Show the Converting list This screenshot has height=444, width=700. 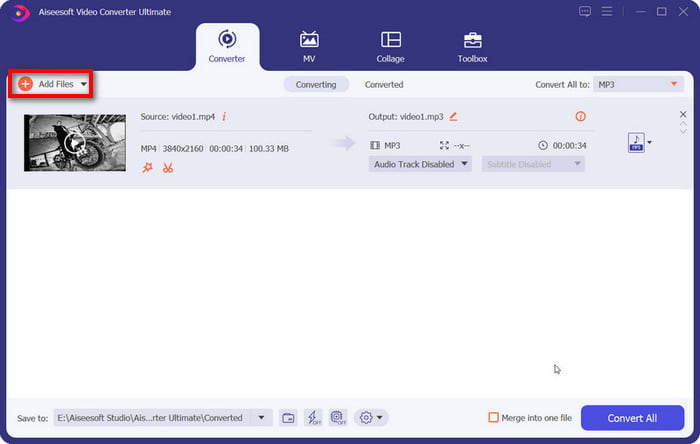(x=316, y=84)
